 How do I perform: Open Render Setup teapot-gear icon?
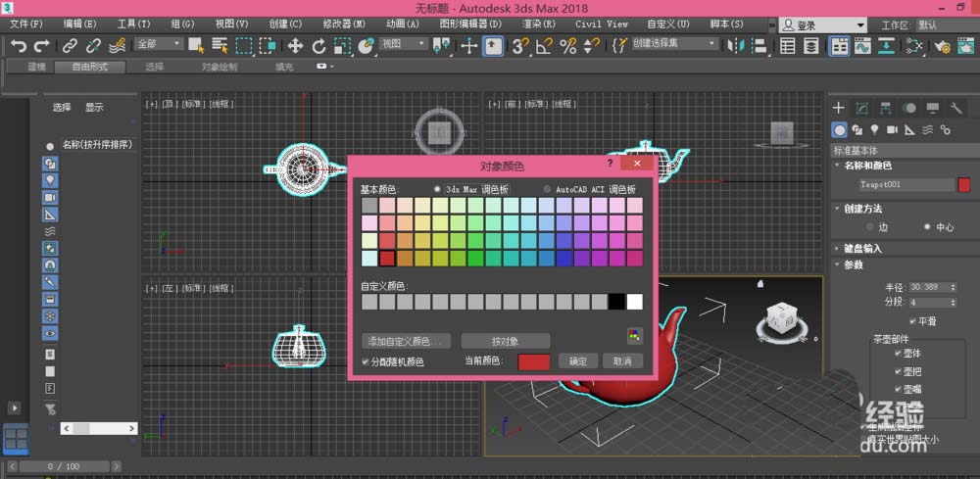(x=942, y=46)
